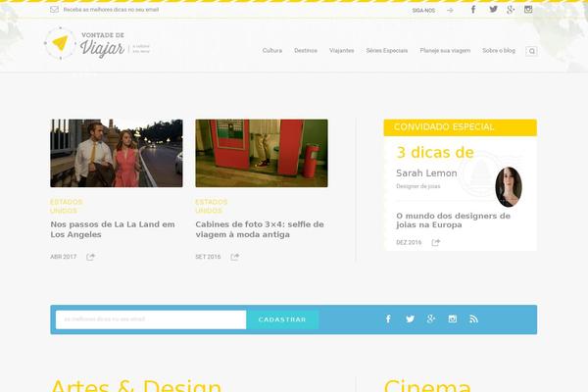Click Sarah Lemon's oval portrait photo

pyautogui.click(x=509, y=187)
